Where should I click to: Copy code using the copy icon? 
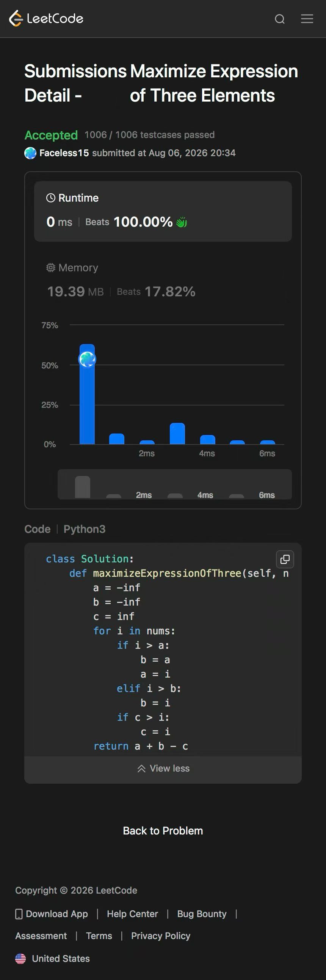(285, 559)
